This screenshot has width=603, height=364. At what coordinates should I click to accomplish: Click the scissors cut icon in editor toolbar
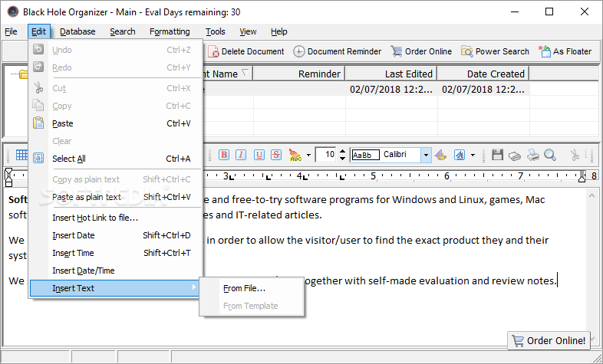point(575,155)
